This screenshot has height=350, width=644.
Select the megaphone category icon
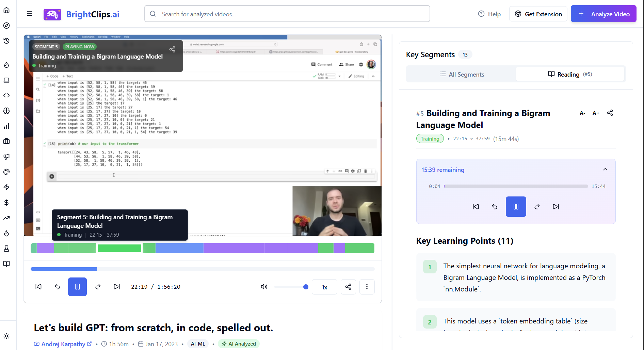[6, 157]
